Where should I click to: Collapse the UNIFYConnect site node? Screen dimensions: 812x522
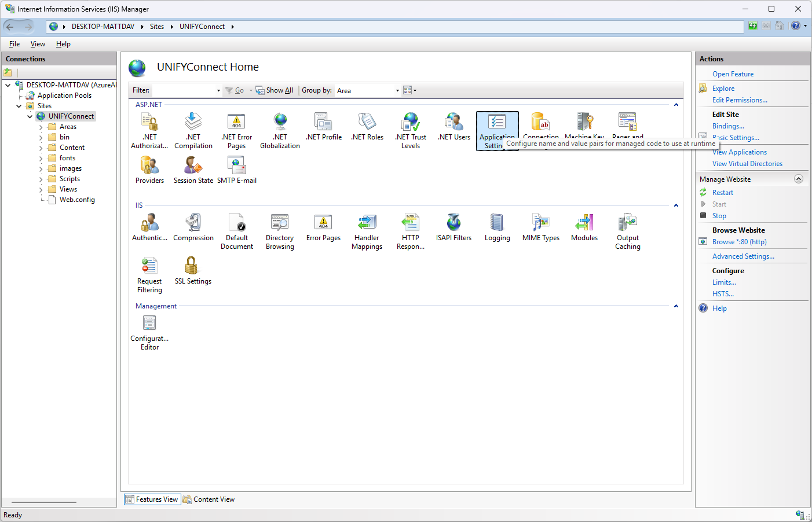pyautogui.click(x=30, y=116)
